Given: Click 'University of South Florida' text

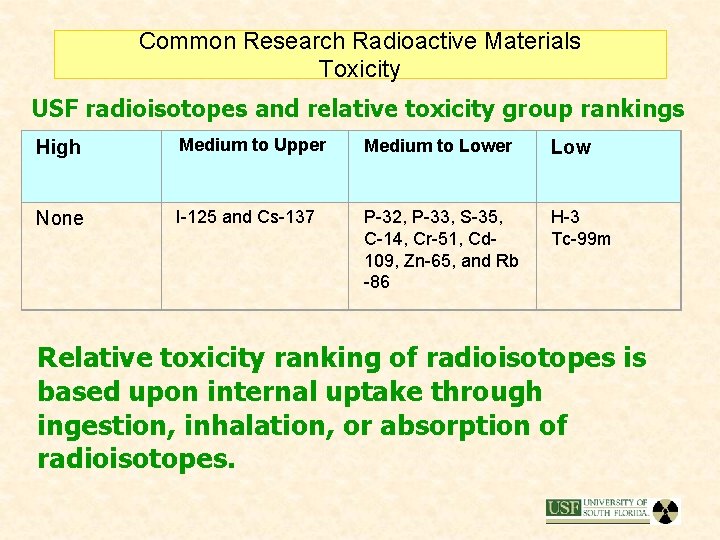Looking at the screenshot, I should click(x=616, y=507).
